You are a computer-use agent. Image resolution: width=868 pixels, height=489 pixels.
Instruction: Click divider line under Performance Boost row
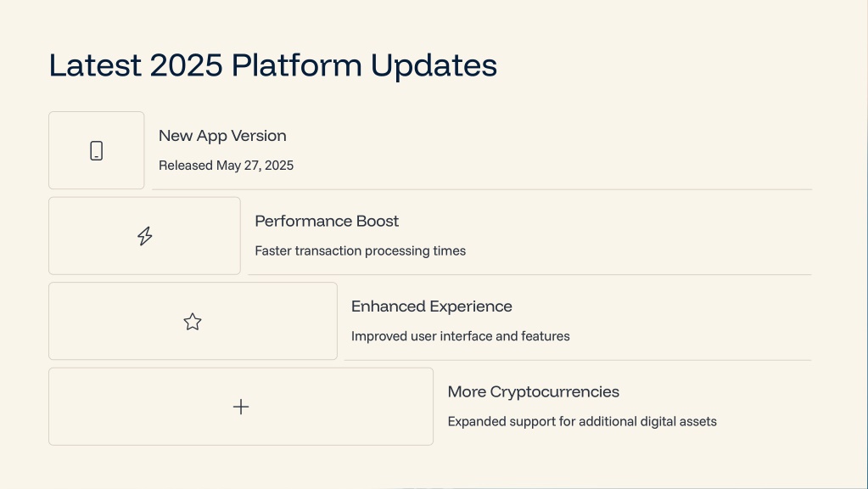[529, 275]
